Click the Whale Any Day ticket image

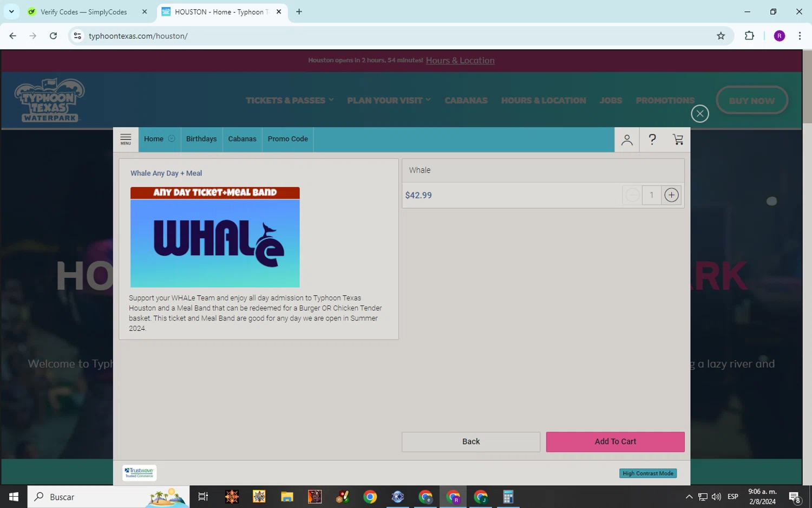tap(215, 237)
